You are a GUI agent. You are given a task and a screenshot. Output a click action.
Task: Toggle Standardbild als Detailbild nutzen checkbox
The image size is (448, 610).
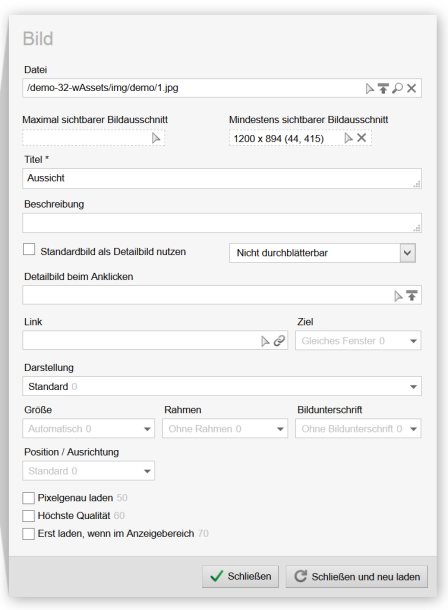click(x=29, y=249)
